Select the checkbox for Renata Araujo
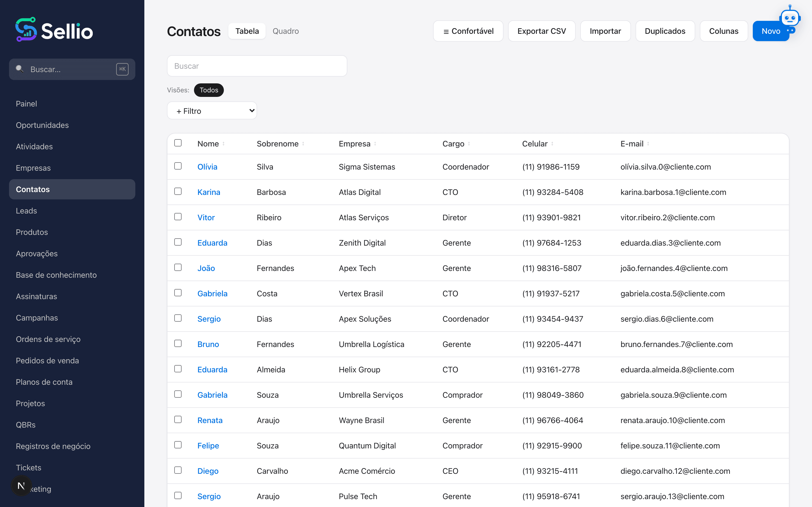Viewport: 812px width, 507px height. click(178, 419)
